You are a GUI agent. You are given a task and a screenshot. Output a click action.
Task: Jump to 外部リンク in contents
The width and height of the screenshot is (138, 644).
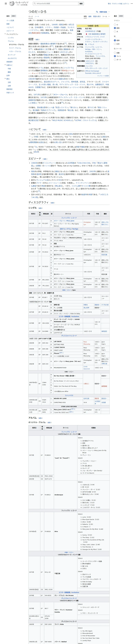coord(10,93)
